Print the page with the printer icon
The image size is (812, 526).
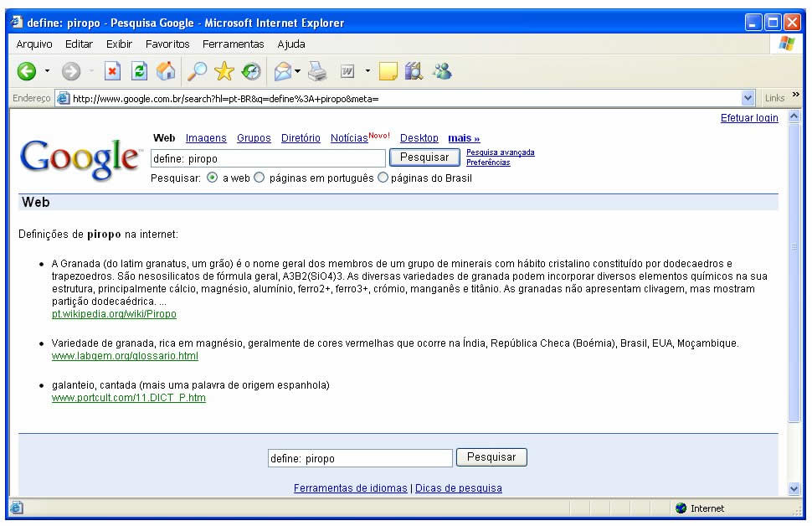317,71
